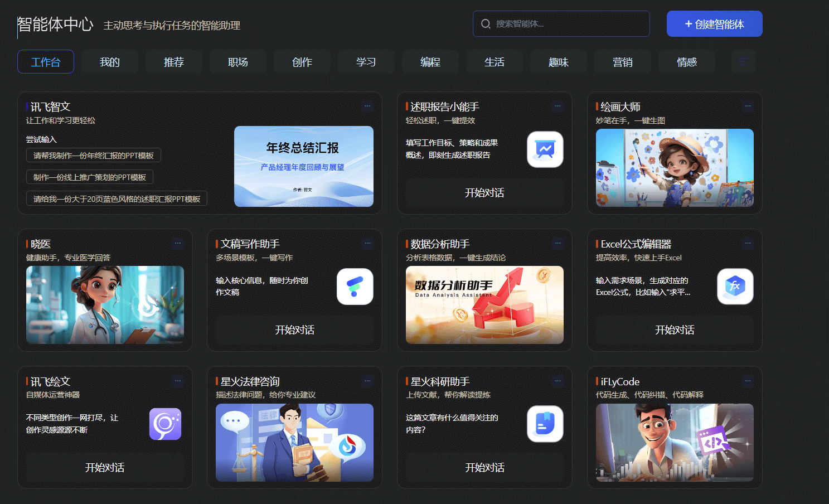The width and height of the screenshot is (829, 504).
Task: Open the 绘画大师 painter girl thumbnail
Action: pyautogui.click(x=675, y=168)
